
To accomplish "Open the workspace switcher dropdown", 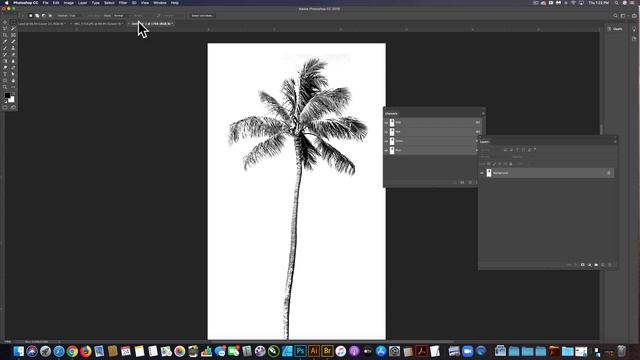I will point(623,16).
